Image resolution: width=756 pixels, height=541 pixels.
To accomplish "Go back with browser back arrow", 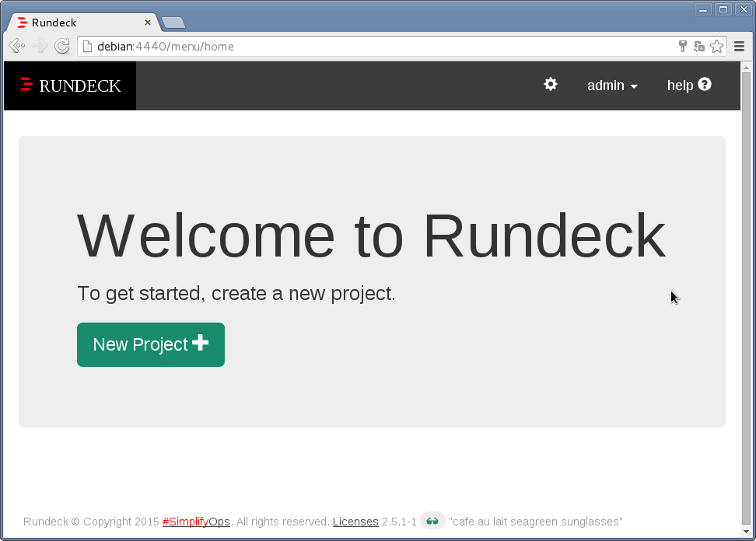I will pos(17,46).
